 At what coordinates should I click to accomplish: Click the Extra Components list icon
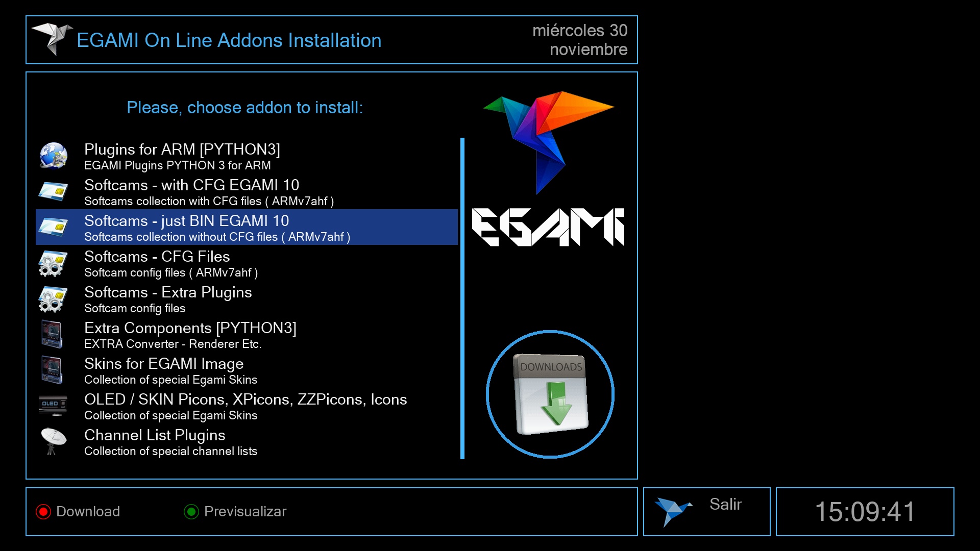(x=52, y=334)
